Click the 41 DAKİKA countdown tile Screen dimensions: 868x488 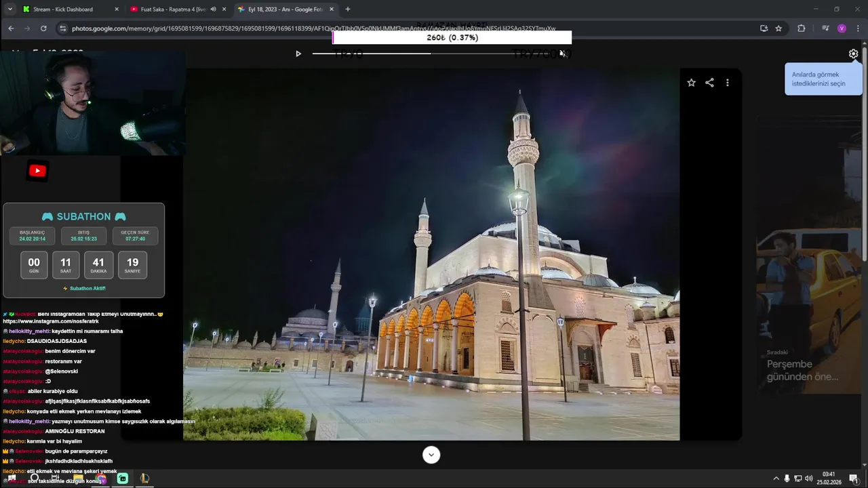pos(98,265)
